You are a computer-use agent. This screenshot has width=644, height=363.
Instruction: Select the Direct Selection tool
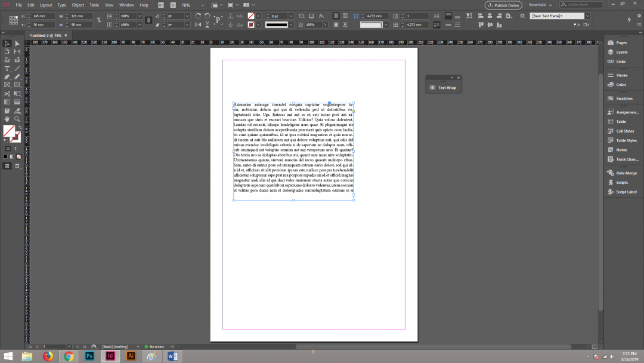click(x=17, y=43)
